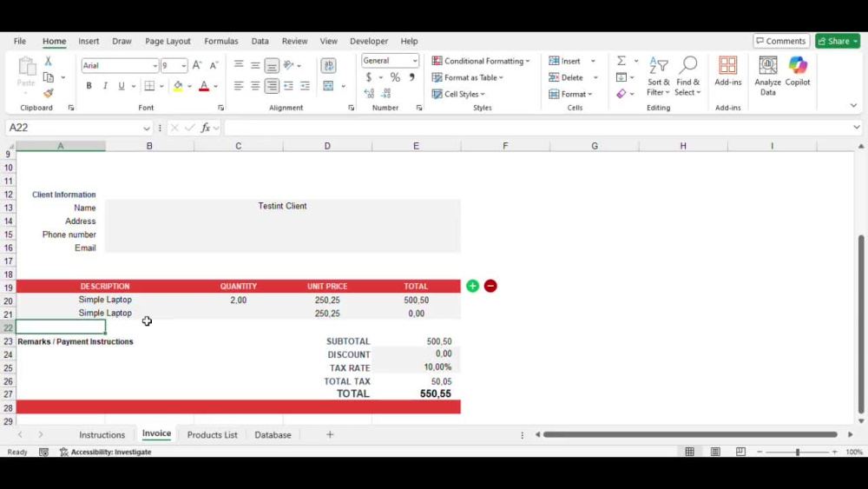868x489 pixels.
Task: Expand Conditional Formatting menu
Action: (x=481, y=61)
